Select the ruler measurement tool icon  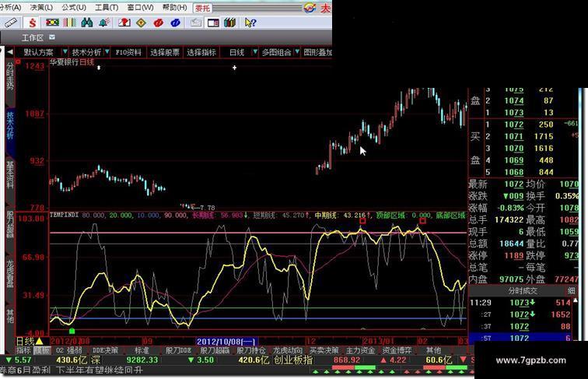10,23
